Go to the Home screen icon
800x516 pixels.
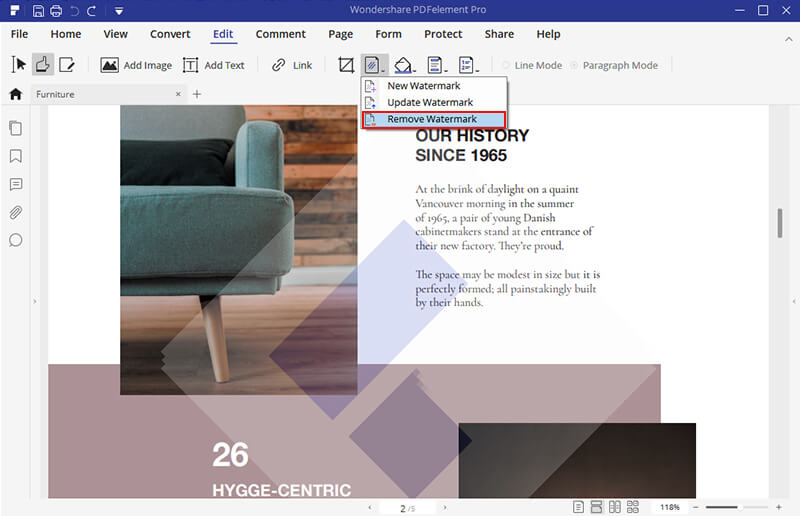[15, 94]
